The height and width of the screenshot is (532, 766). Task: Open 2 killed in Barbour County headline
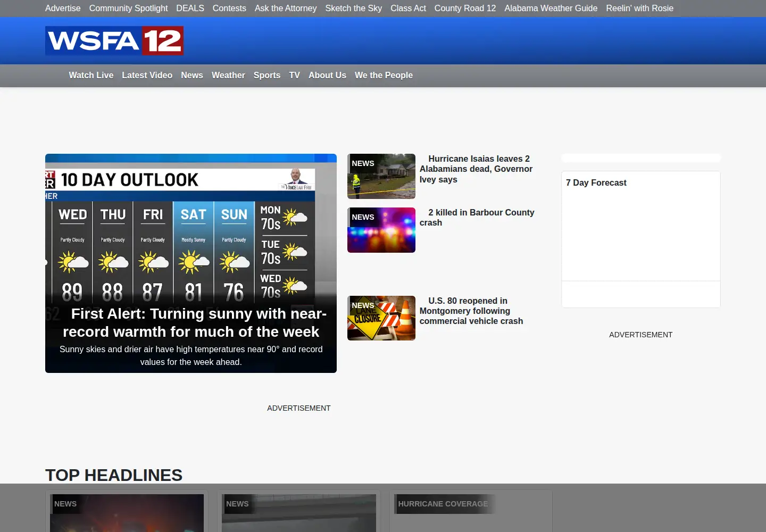477,218
